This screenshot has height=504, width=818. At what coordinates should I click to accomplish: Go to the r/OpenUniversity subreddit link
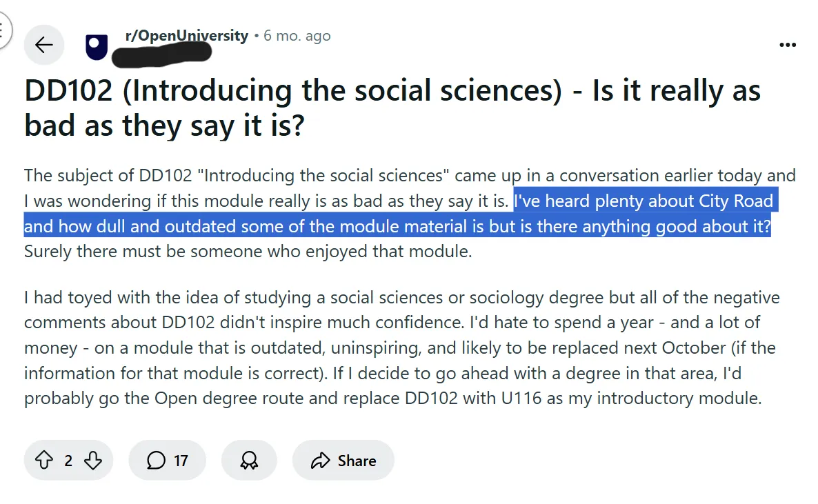[x=186, y=35]
